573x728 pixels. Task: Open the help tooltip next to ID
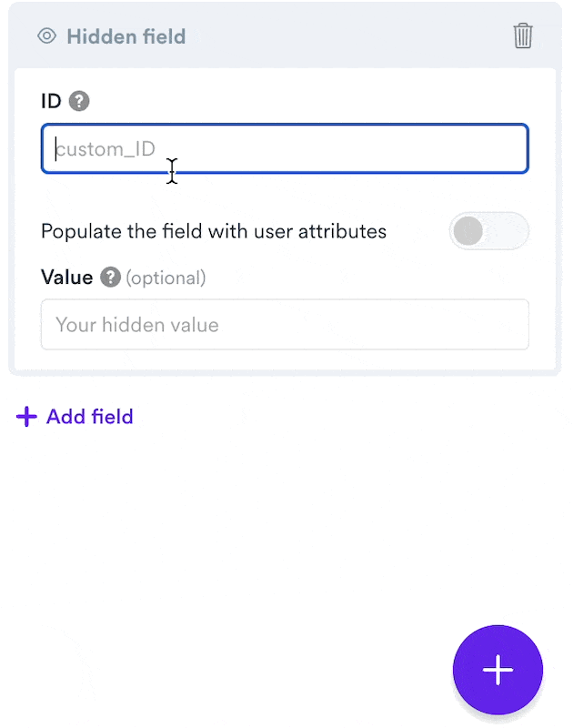click(79, 101)
